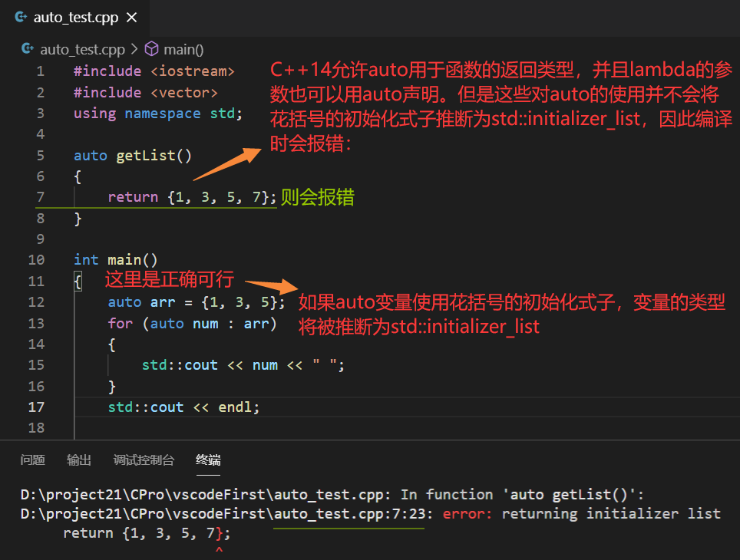The width and height of the screenshot is (740, 560).
Task: Click the 'return {1, 3, 5, 7};' code line
Action: 192,197
